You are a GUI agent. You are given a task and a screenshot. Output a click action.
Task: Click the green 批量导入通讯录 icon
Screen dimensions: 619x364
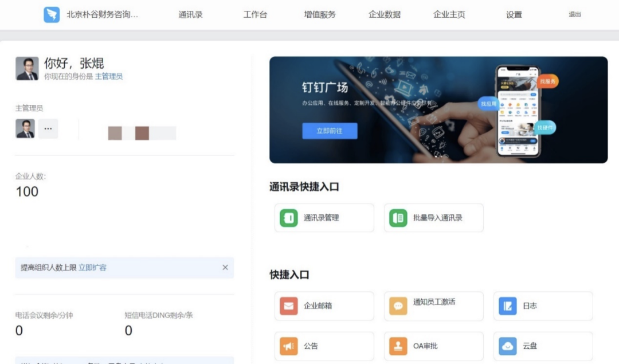tap(398, 218)
